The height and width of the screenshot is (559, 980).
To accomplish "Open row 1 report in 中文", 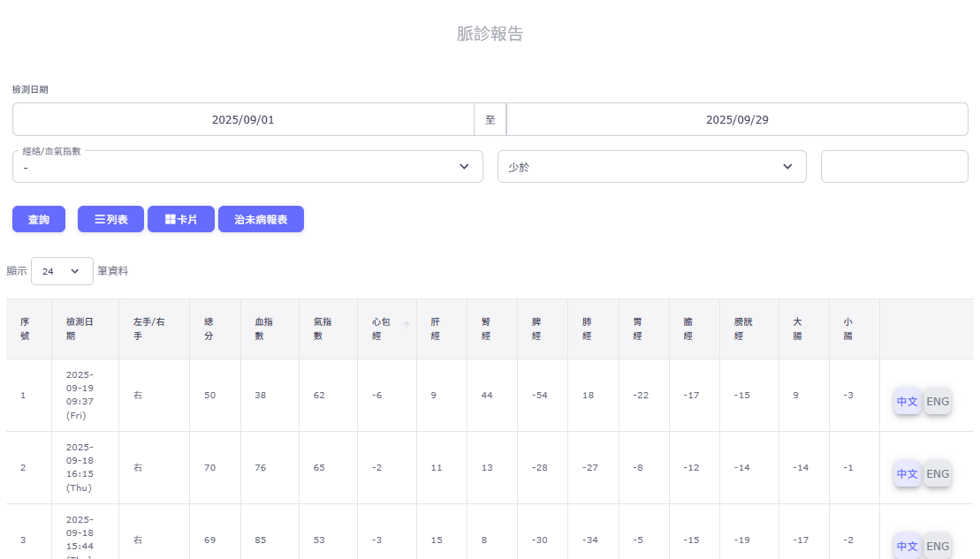I will (x=908, y=401).
